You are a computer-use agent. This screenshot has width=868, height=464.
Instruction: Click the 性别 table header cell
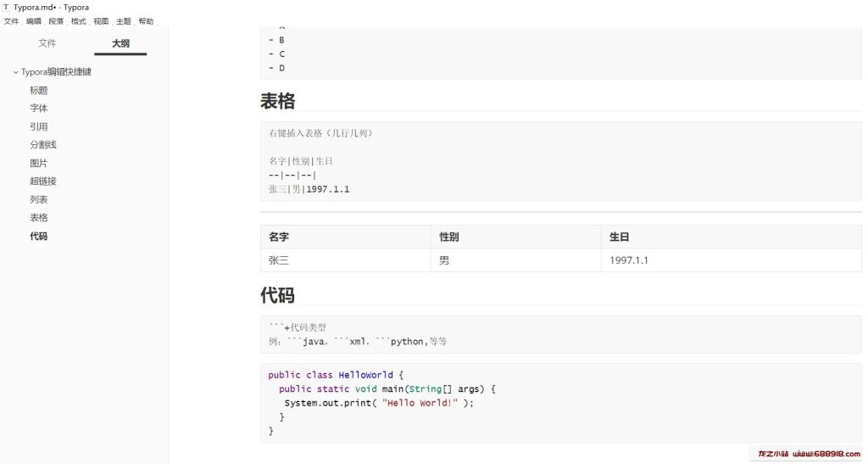pyautogui.click(x=516, y=237)
